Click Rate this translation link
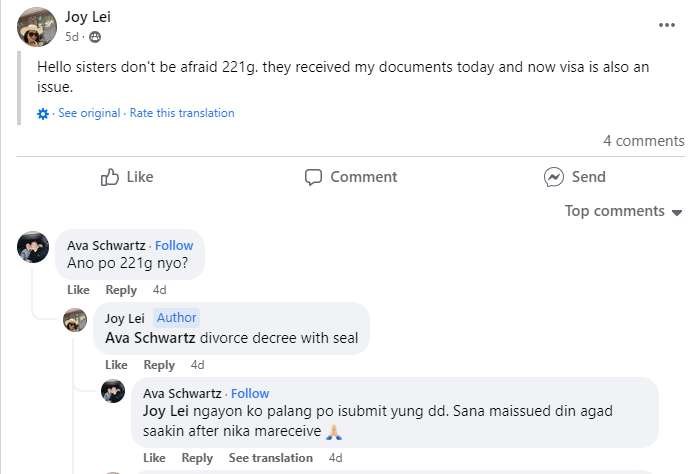Viewport: 700px width, 474px height. pyautogui.click(x=182, y=113)
